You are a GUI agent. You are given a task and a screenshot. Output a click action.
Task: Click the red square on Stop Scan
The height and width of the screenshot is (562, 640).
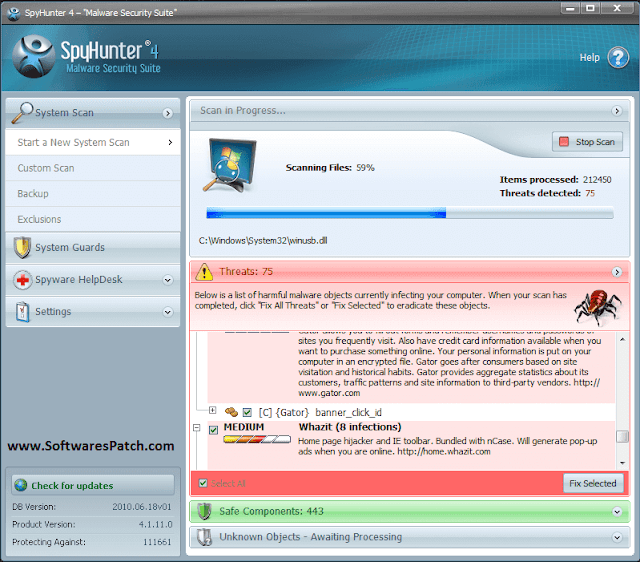click(x=564, y=142)
